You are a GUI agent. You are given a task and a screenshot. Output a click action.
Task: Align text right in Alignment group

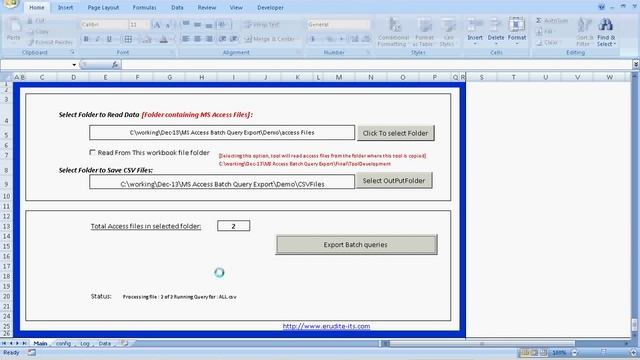click(209, 39)
